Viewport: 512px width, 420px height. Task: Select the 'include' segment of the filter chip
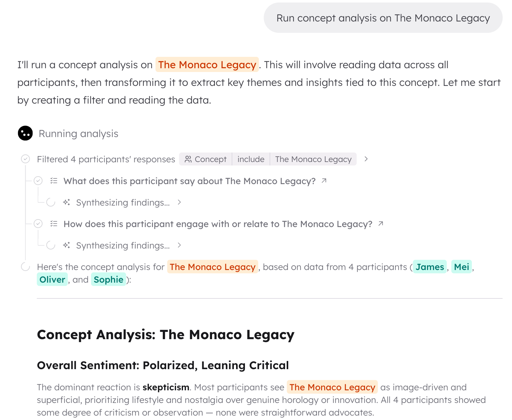click(x=251, y=159)
